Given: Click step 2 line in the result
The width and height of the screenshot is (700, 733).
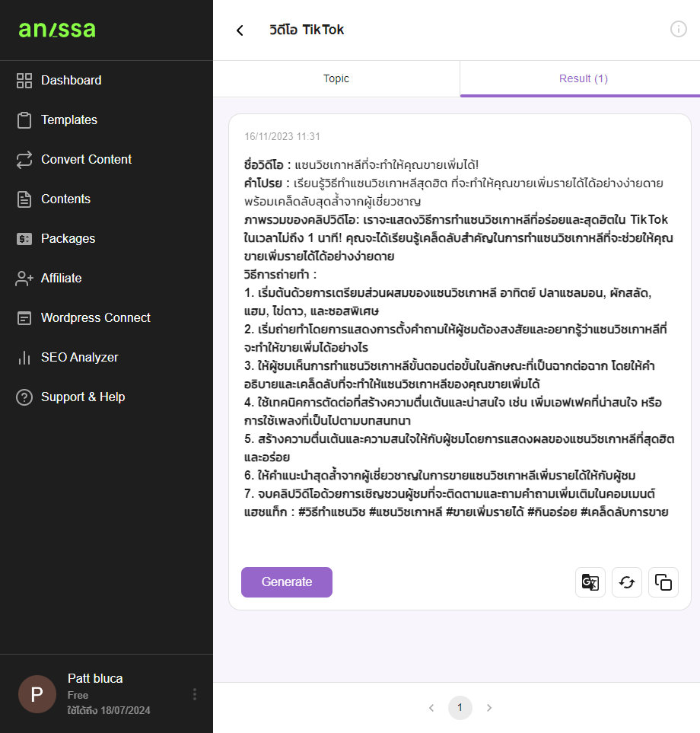Looking at the screenshot, I should (x=455, y=339).
